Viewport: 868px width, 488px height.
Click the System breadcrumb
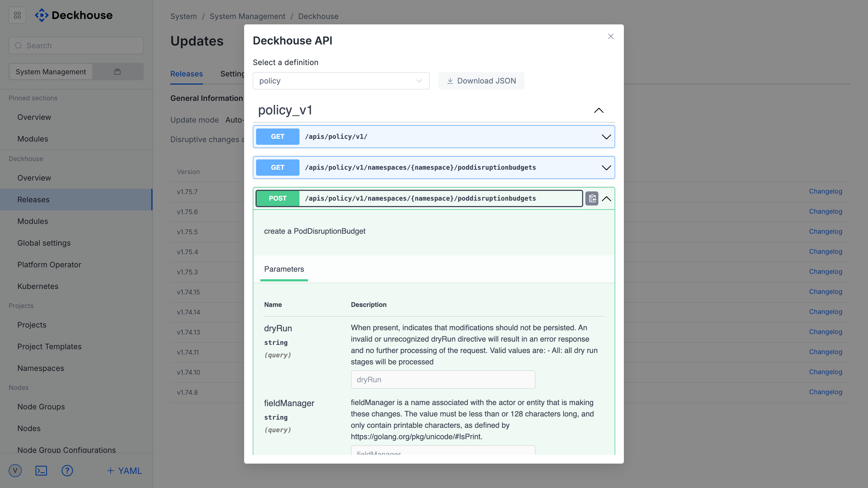pos(183,16)
